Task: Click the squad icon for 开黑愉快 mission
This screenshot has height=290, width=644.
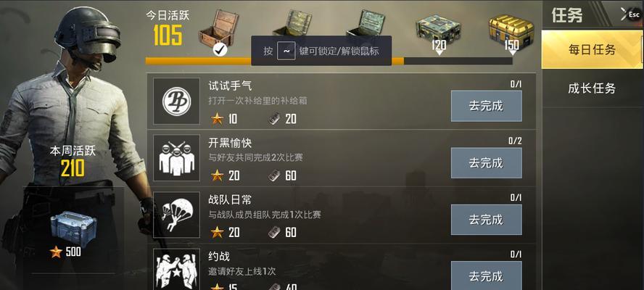Action: point(177,158)
